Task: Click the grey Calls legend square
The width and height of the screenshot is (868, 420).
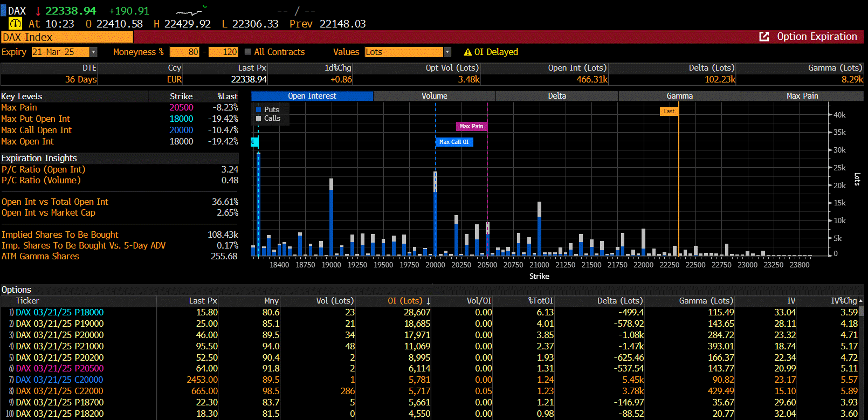Action: coord(258,119)
